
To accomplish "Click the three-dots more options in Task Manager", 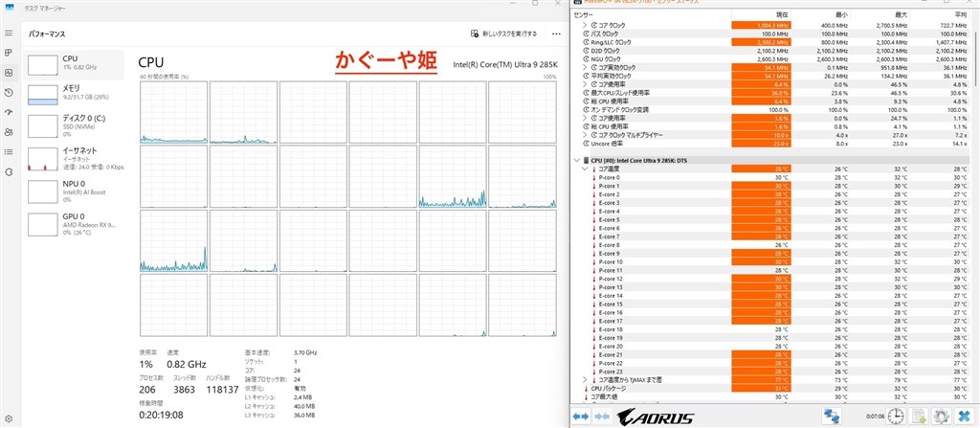I will [556, 34].
